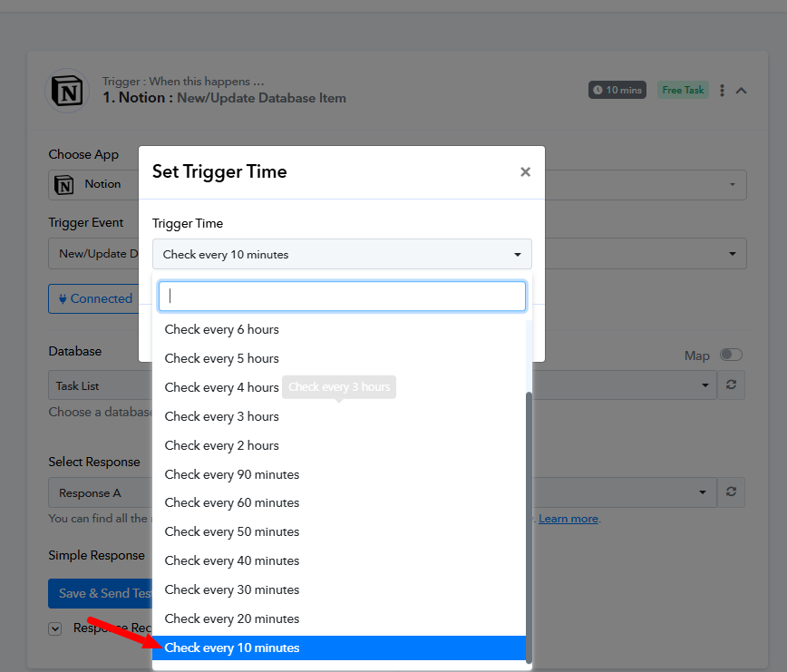Click the Notion logo in trigger header

(x=67, y=91)
